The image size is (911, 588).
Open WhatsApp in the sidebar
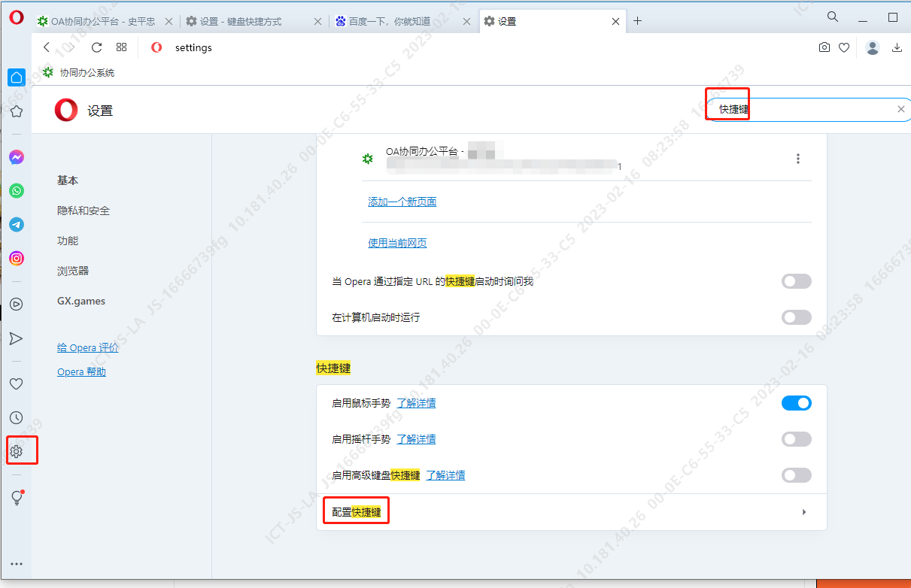click(16, 191)
